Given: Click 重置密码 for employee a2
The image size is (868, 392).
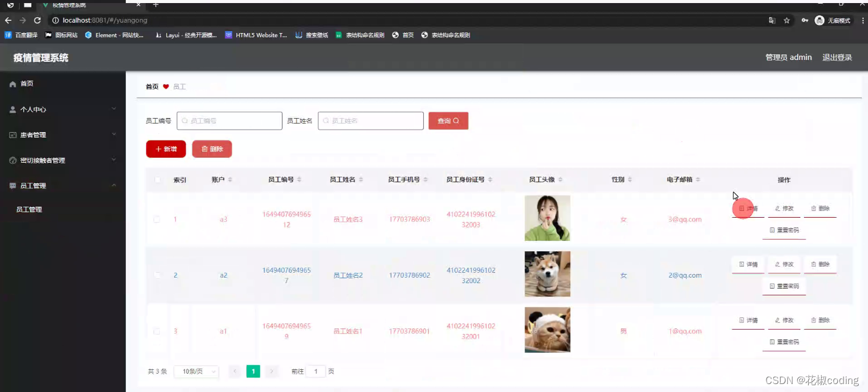Looking at the screenshot, I should pos(784,286).
